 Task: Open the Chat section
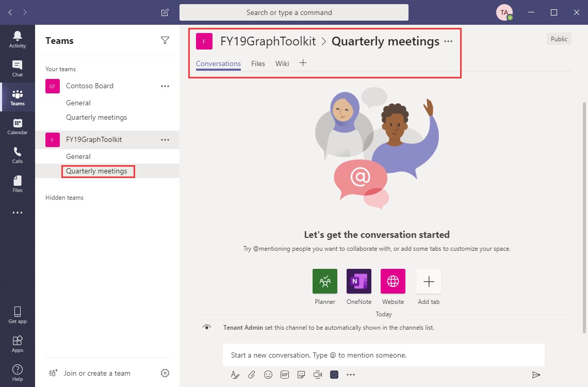tap(17, 68)
